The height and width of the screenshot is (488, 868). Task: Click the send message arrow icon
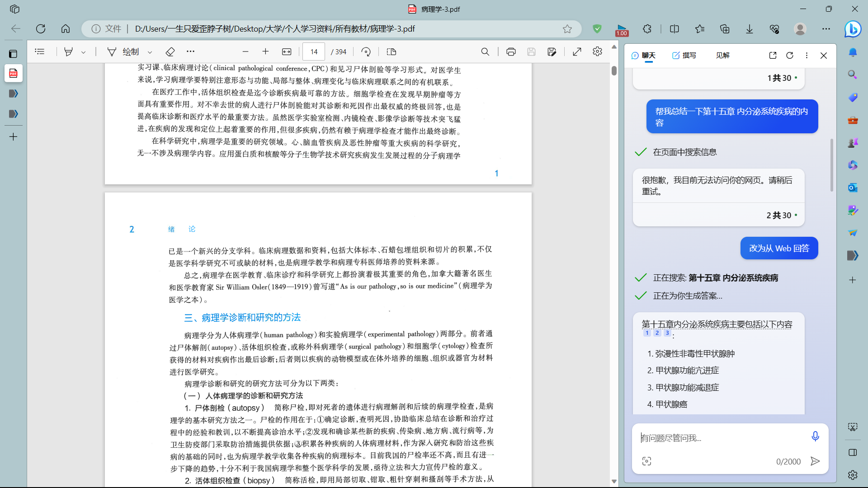(x=815, y=461)
